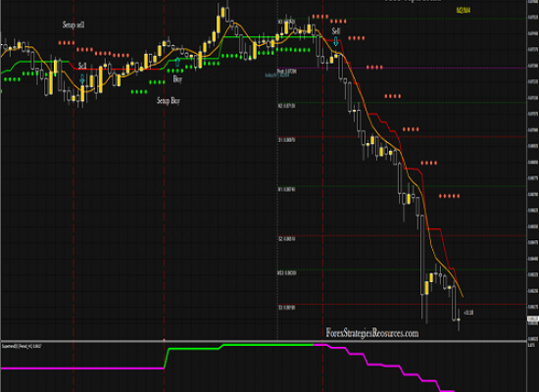This screenshot has width=539, height=392.
Task: Click the cyan down arrow under the first Sell label
Action: [x=82, y=78]
